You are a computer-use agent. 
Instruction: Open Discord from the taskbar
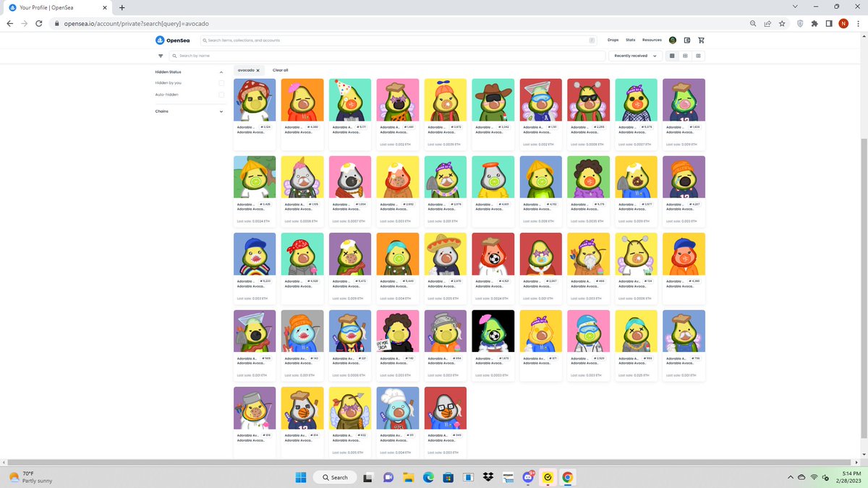528,477
